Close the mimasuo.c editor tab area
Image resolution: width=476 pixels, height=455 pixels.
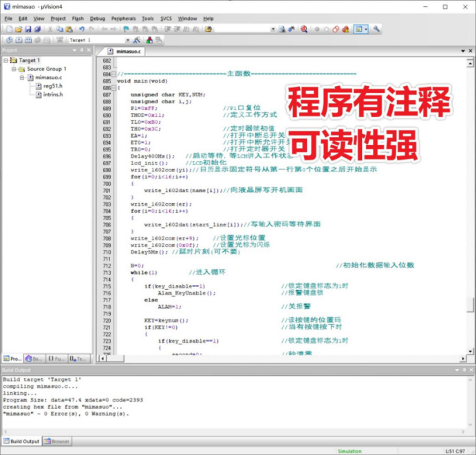pyautogui.click(x=470, y=51)
